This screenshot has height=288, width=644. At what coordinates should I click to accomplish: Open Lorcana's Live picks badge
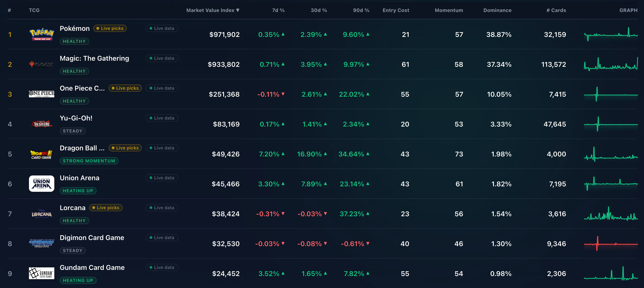point(106,208)
